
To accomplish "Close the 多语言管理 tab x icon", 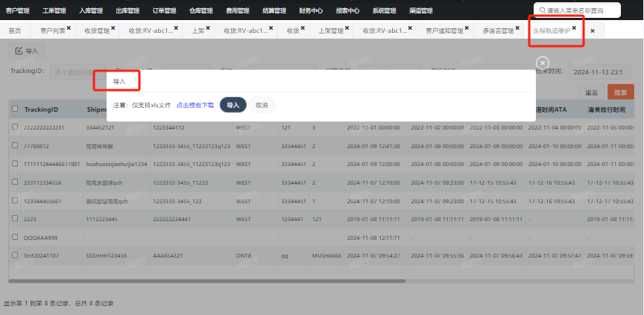I will (517, 28).
